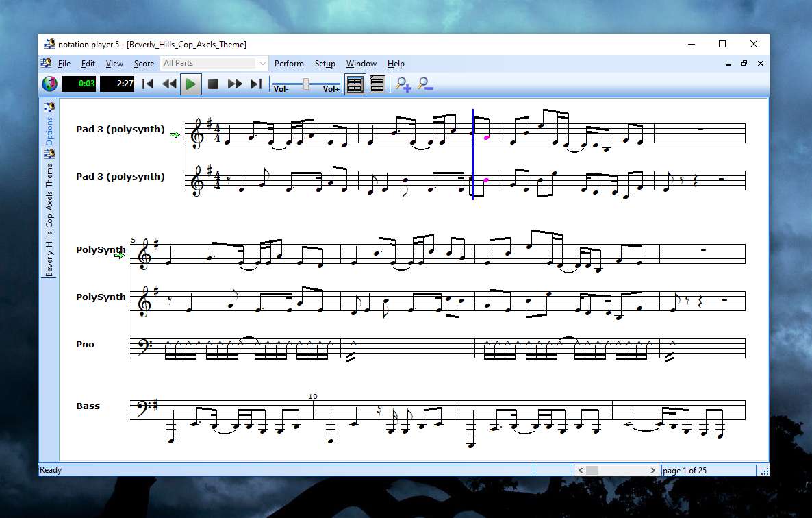Click the 'Bass' staff label
The width and height of the screenshot is (812, 518).
click(88, 406)
